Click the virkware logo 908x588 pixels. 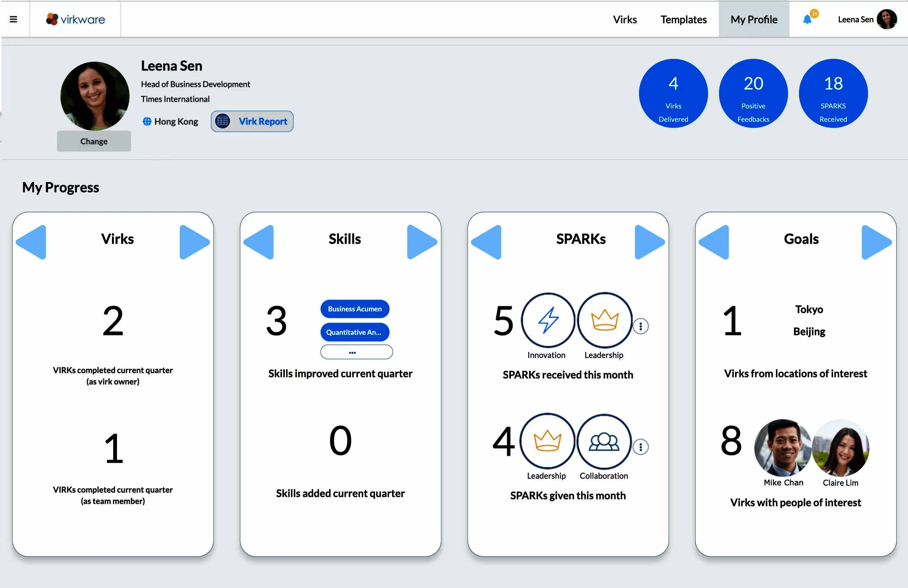tap(76, 20)
